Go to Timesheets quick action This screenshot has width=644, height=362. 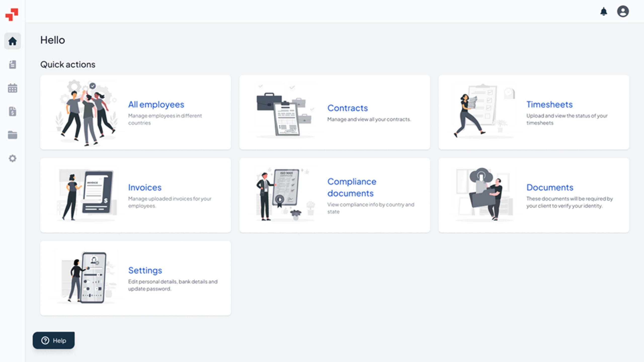click(549, 104)
